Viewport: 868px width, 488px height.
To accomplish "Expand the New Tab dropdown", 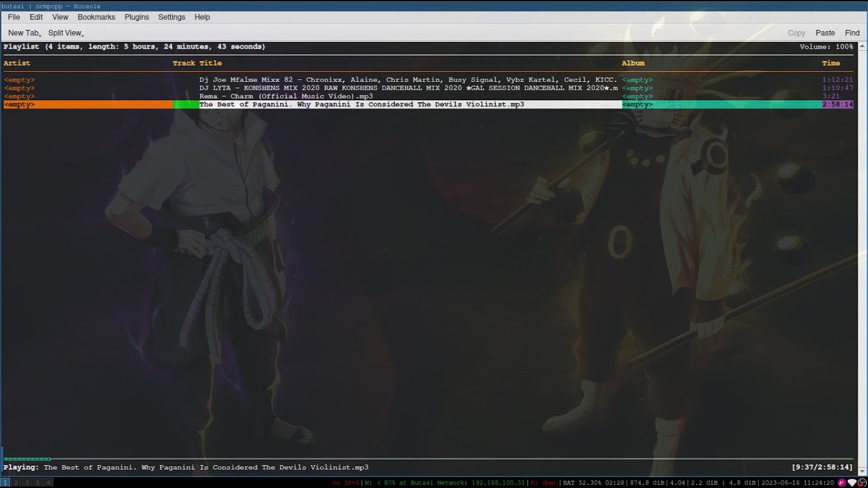I will coord(25,33).
